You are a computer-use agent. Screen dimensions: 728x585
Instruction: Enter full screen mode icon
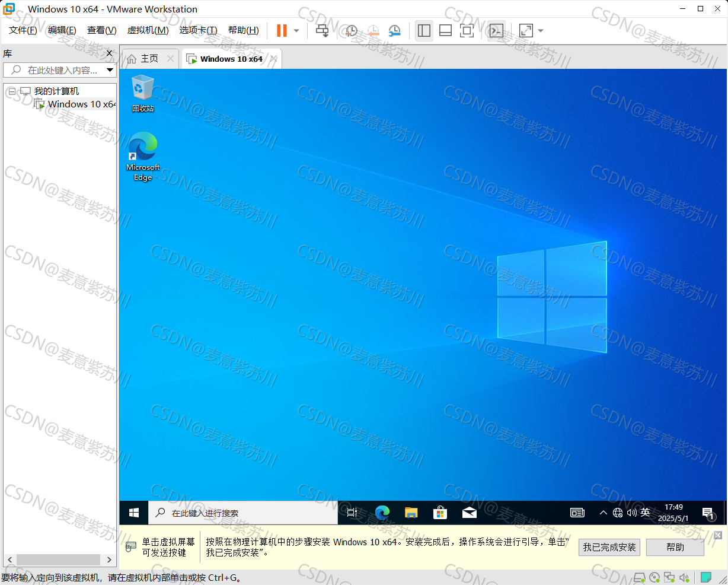point(467,31)
